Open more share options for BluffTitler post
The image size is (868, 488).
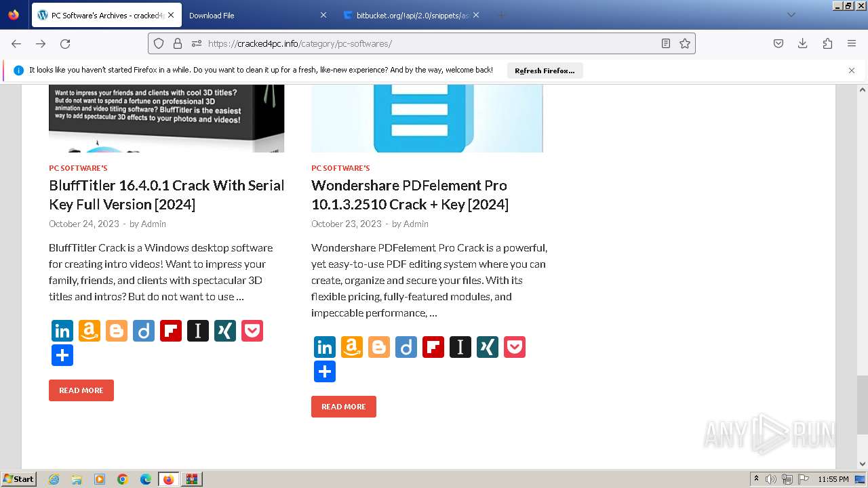62,355
